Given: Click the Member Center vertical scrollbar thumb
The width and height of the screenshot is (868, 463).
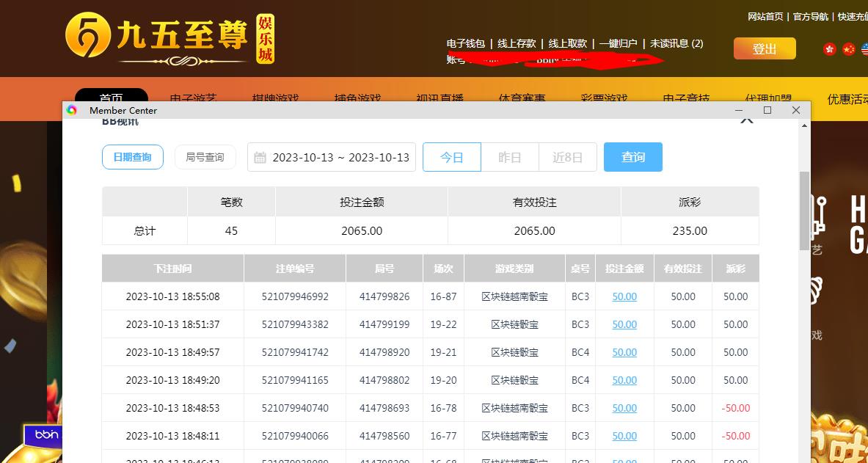Looking at the screenshot, I should pyautogui.click(x=804, y=209).
